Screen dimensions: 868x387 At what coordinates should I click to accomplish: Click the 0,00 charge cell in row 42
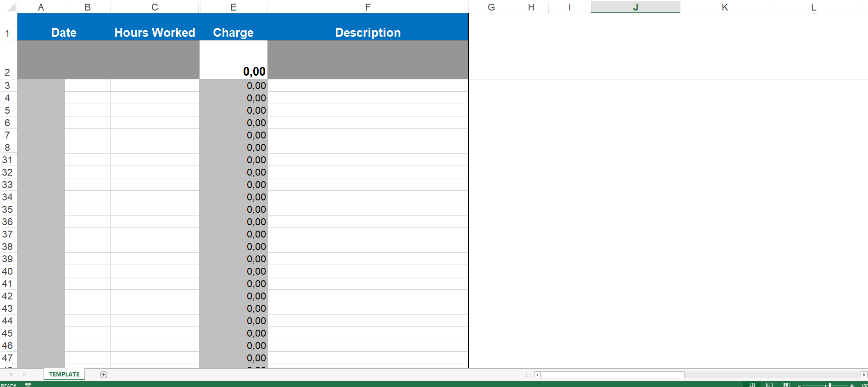coord(234,296)
